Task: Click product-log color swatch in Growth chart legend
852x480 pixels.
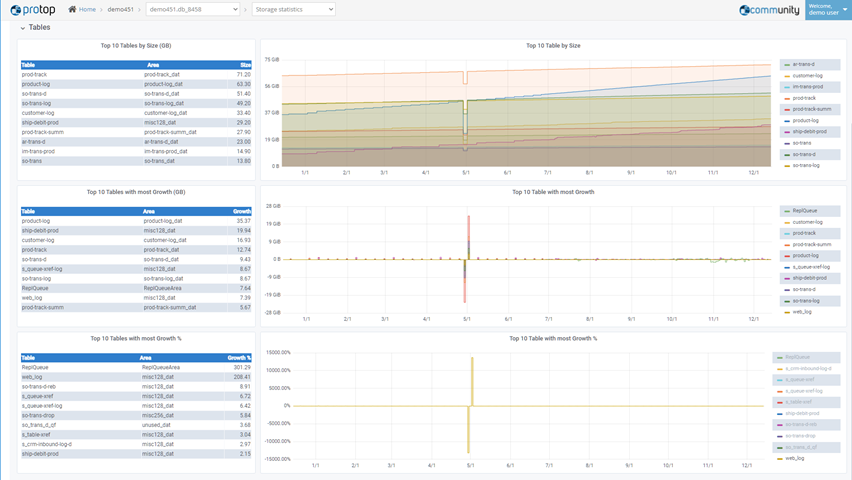Action: pyautogui.click(x=787, y=255)
